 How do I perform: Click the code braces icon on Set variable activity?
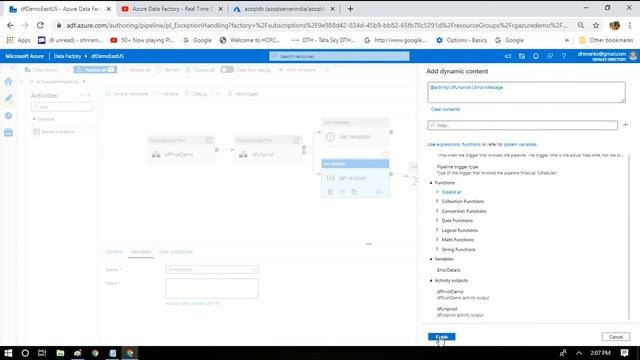coord(342,192)
